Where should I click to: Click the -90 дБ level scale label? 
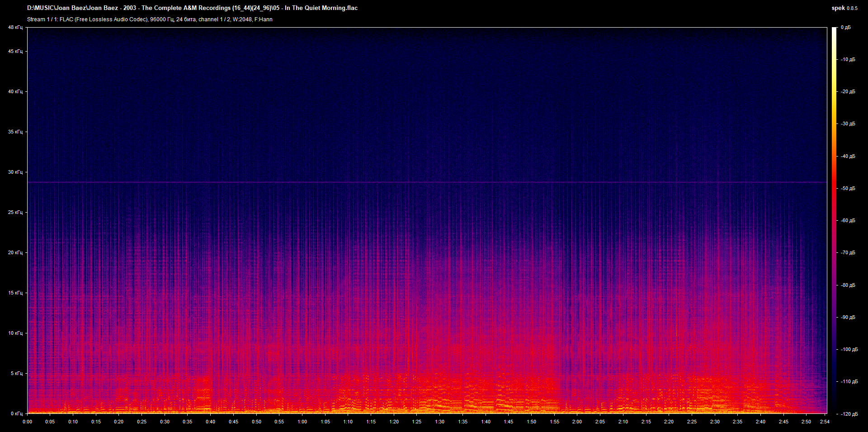click(848, 318)
